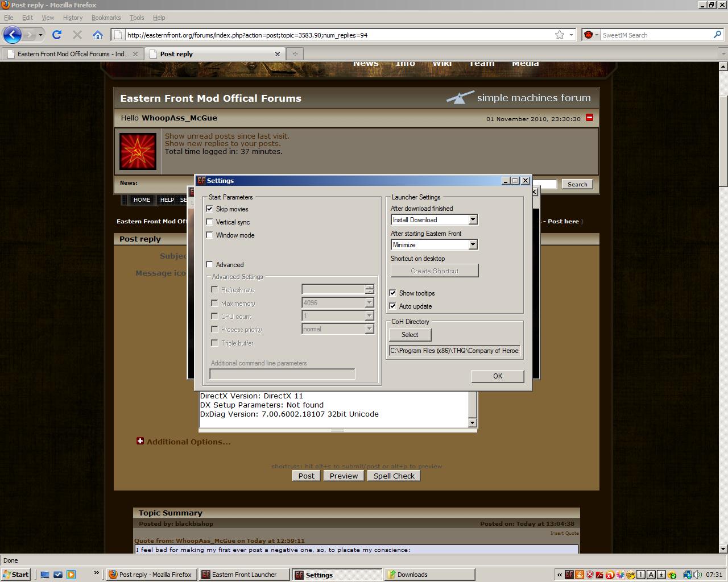Close the Eastern Front Mod Forums tab
Screen dimensions: 728x582
[x=135, y=54]
